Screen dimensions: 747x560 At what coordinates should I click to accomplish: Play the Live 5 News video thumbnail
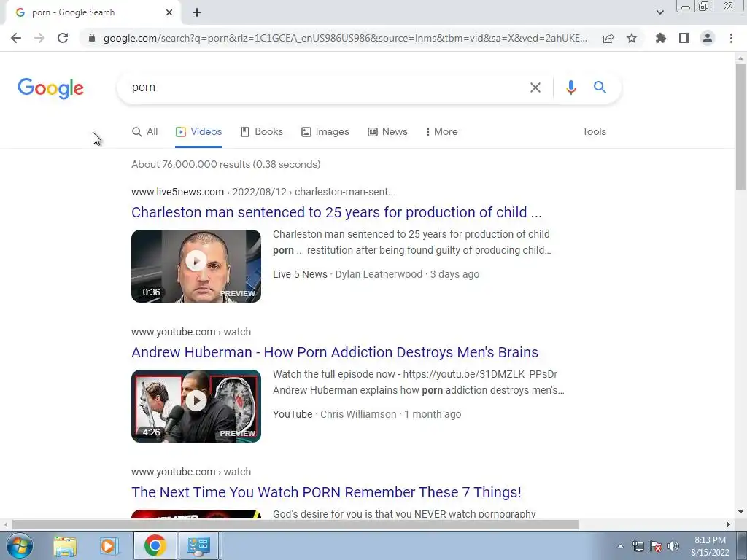click(x=196, y=266)
